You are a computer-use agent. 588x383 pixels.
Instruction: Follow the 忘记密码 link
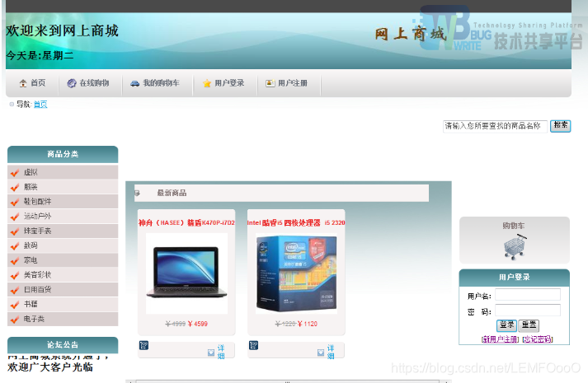tap(538, 339)
